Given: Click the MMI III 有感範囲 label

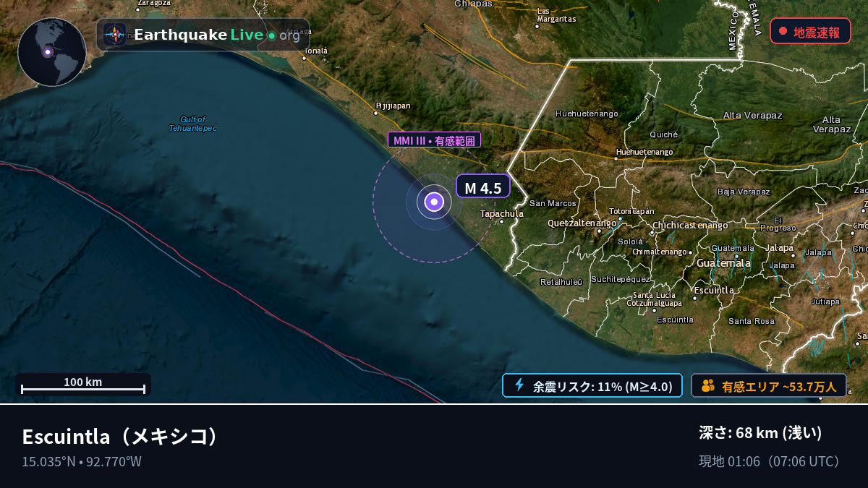Looking at the screenshot, I should [434, 140].
